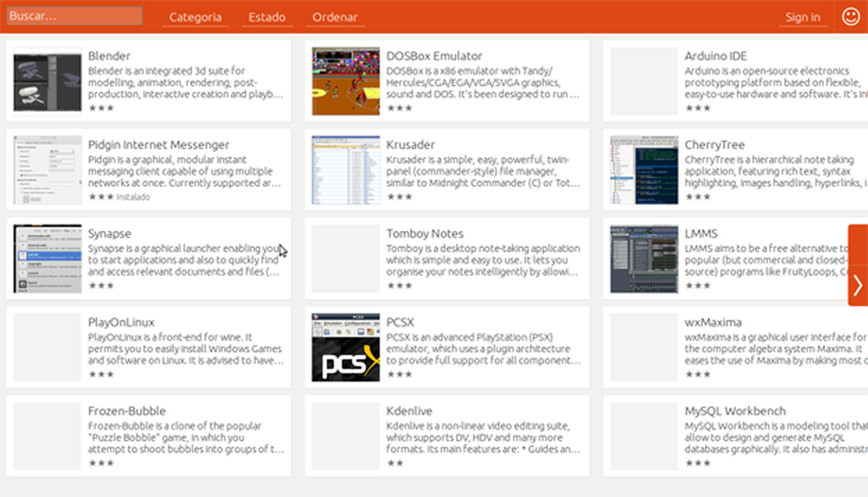
Task: Click the next-page arrow on the right
Action: pos(859,284)
